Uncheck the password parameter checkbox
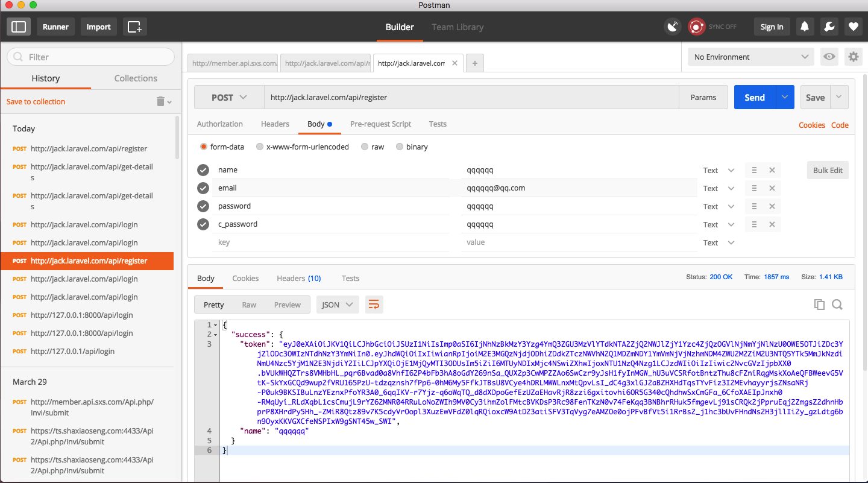 tap(203, 206)
